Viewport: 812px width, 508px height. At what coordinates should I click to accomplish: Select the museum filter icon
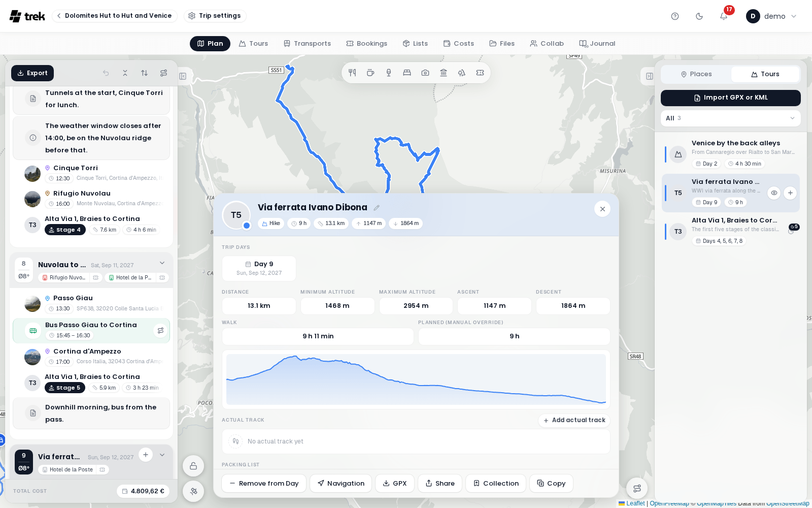[x=444, y=73]
